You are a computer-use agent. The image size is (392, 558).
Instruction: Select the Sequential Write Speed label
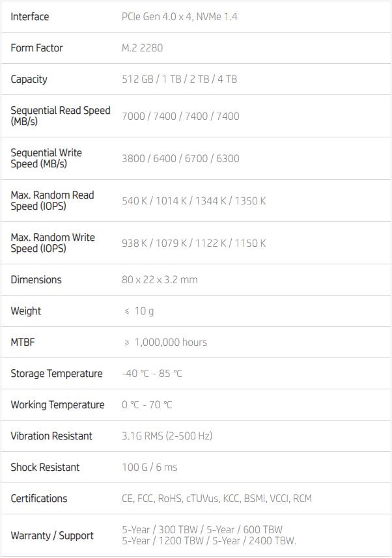point(46,158)
